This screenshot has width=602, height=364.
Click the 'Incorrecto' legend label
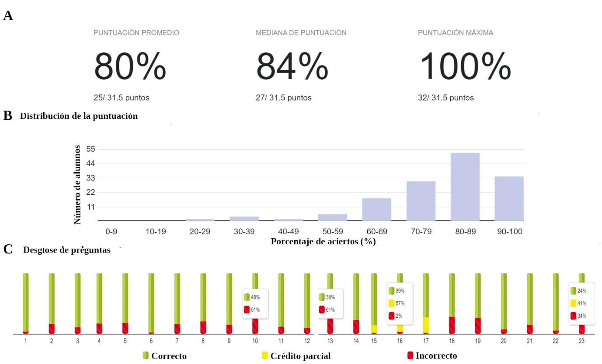436,356
